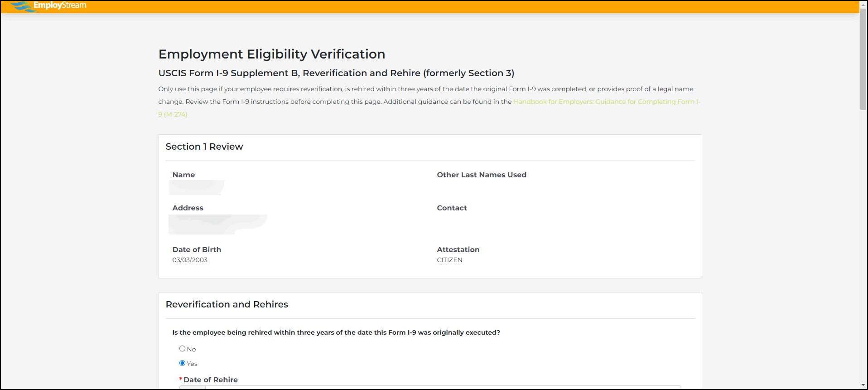The image size is (868, 390).
Task: Click the scrollbar up arrow
Action: click(863, 4)
